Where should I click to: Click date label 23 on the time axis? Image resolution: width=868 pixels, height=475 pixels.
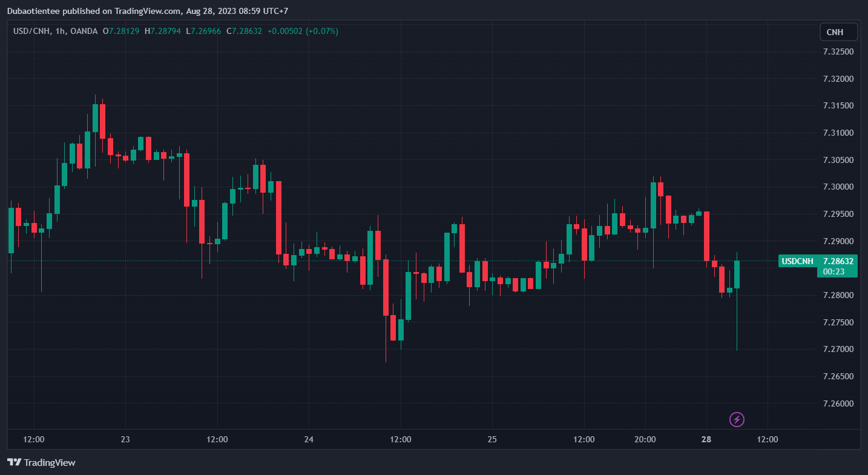[x=125, y=439]
